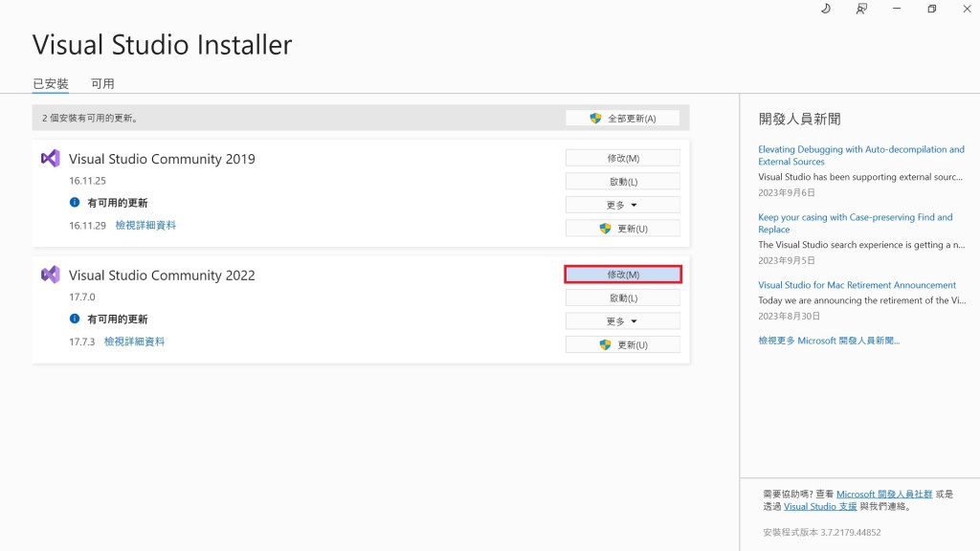
Task: Click version text 16.11.25
Action: (87, 181)
